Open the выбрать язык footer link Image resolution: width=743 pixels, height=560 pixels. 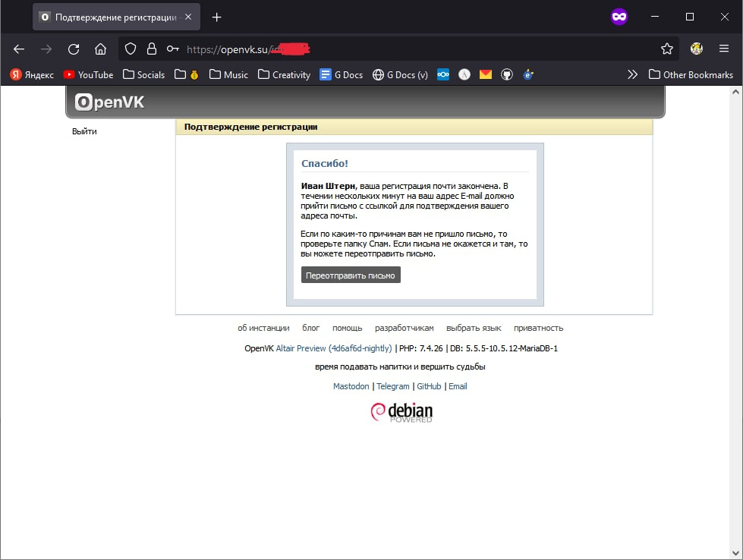[x=474, y=328]
